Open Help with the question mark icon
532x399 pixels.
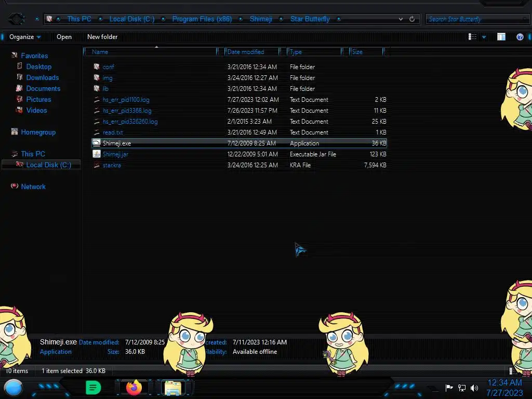pyautogui.click(x=520, y=37)
